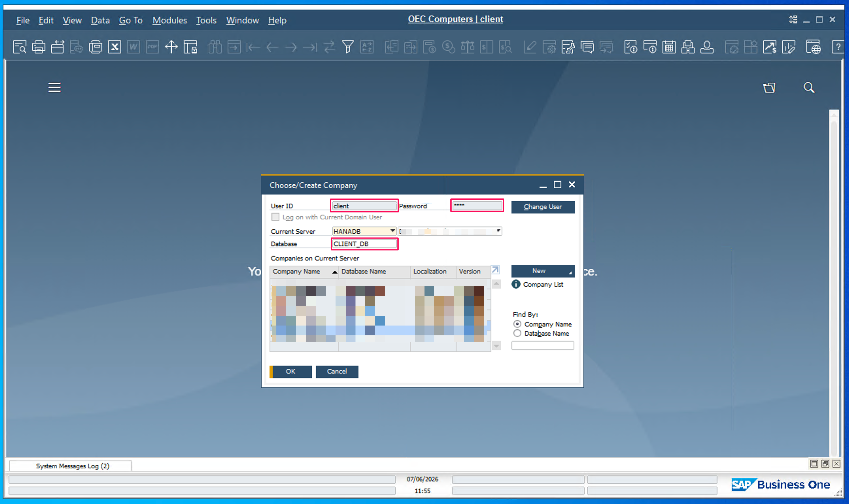The width and height of the screenshot is (849, 504).
Task: Click the Localization column header
Action: (x=433, y=271)
